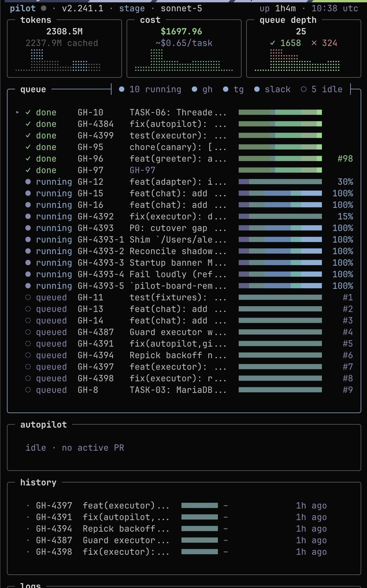Click the GH-10 progress bar

280,113
